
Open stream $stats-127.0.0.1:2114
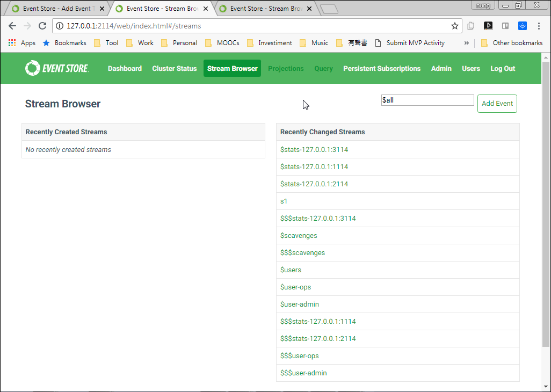tap(314, 184)
